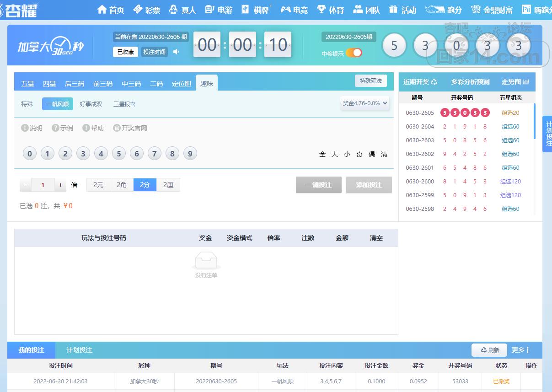Open the 走势图 trend chart icon
The width and height of the screenshot is (552, 392).
pyautogui.click(x=526, y=82)
